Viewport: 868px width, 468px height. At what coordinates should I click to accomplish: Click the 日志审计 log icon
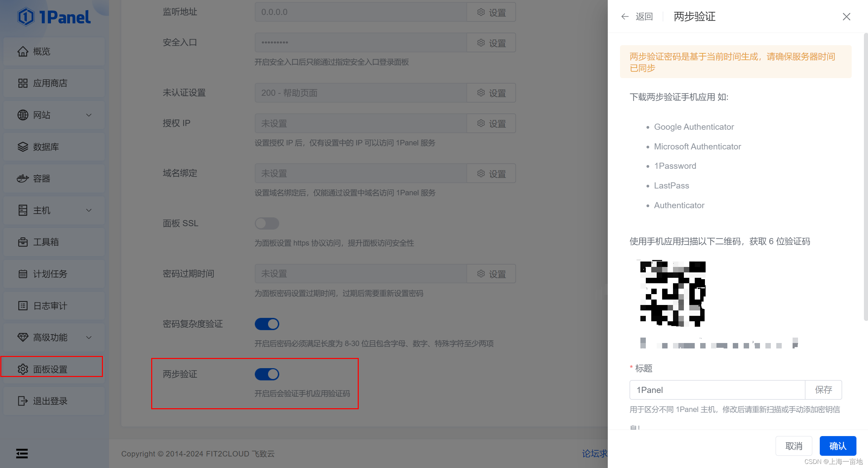click(23, 306)
